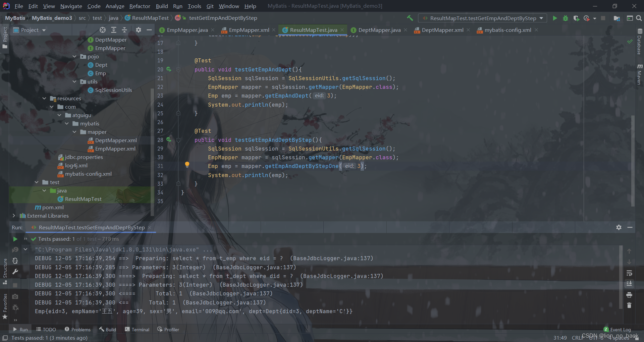Click the Clear All trash icon in console
This screenshot has width=644, height=342.
click(x=629, y=305)
